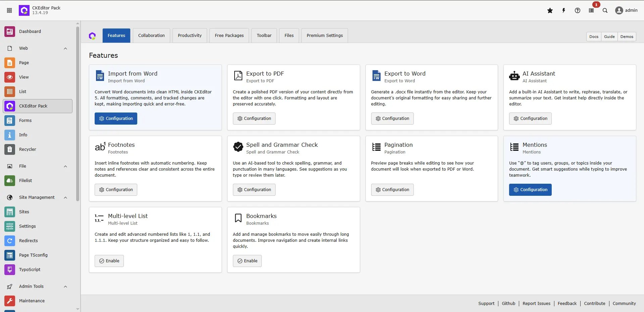Screen dimensions: 644x312
Task: Open Export to Word Configuration
Action: click(x=392, y=119)
